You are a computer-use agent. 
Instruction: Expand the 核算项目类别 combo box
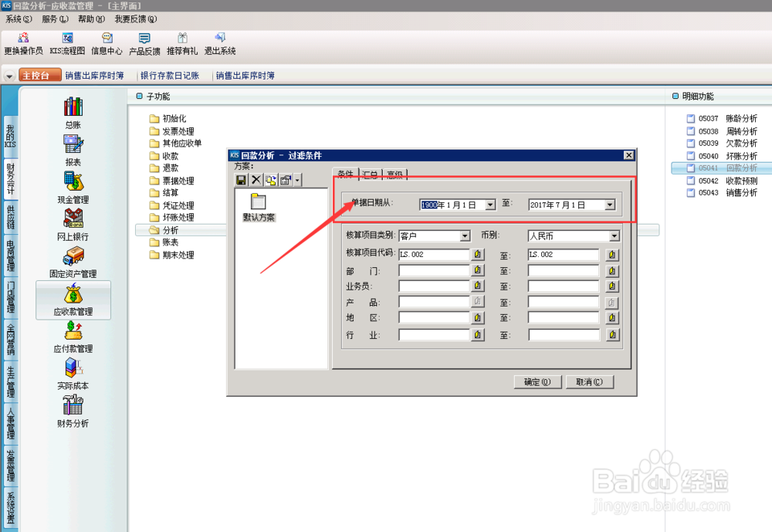coord(466,236)
